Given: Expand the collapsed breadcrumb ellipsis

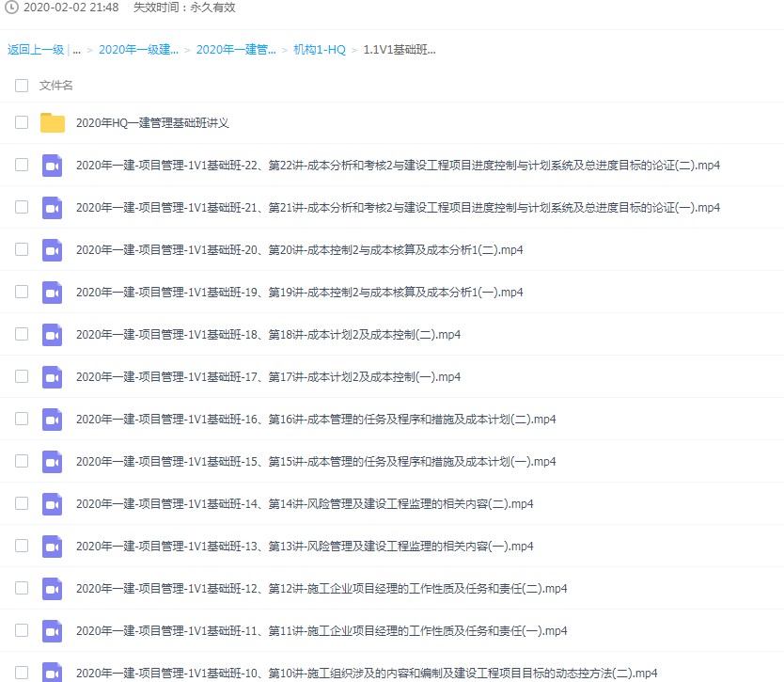Looking at the screenshot, I should pos(76,50).
